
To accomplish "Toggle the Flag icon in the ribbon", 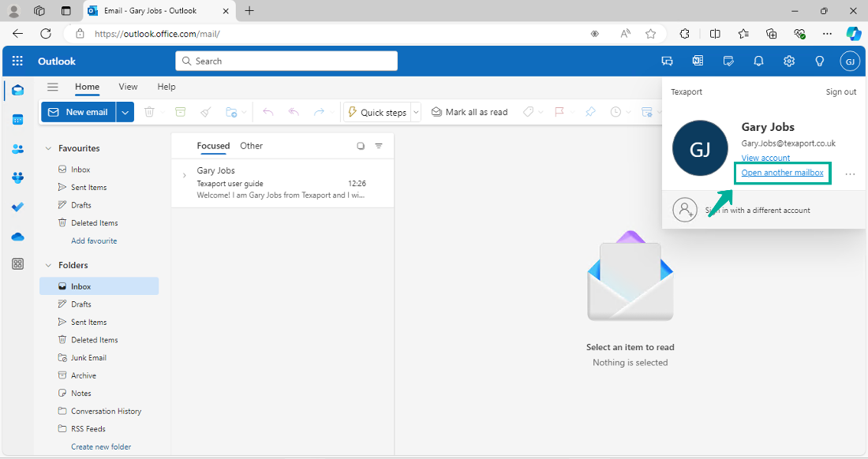I will [561, 111].
